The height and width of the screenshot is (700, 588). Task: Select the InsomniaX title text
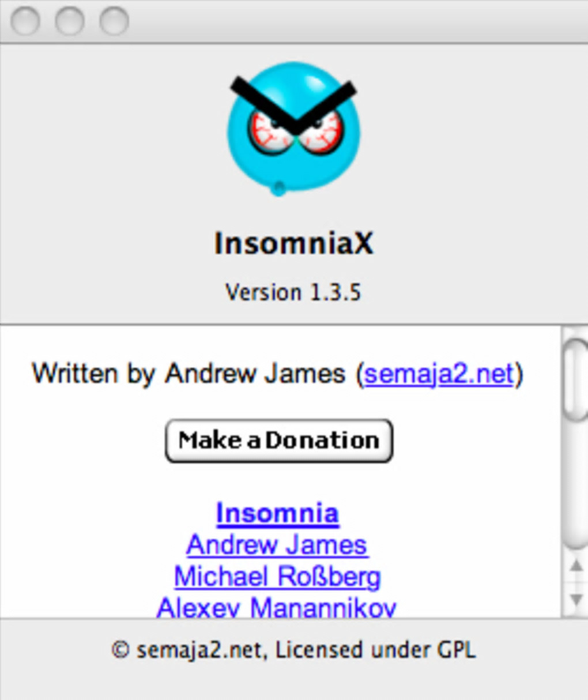294,243
